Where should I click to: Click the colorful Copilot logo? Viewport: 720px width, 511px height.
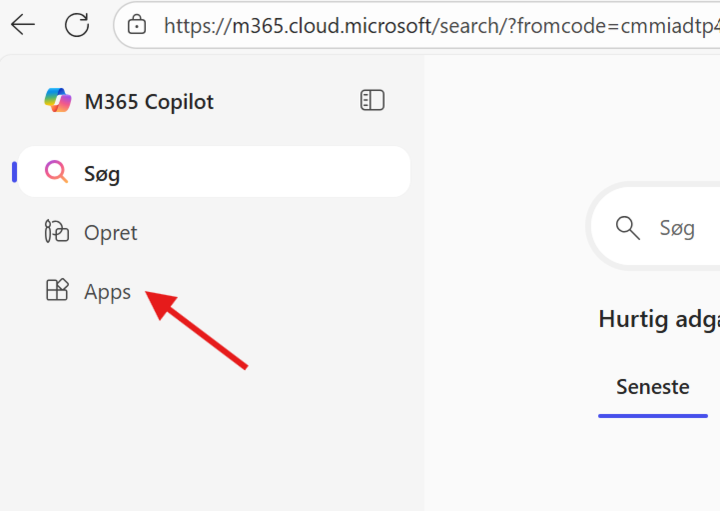58,101
